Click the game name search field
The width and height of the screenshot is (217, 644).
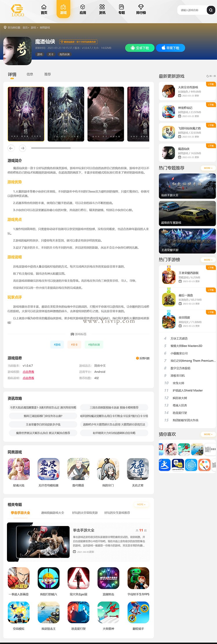click(x=192, y=10)
